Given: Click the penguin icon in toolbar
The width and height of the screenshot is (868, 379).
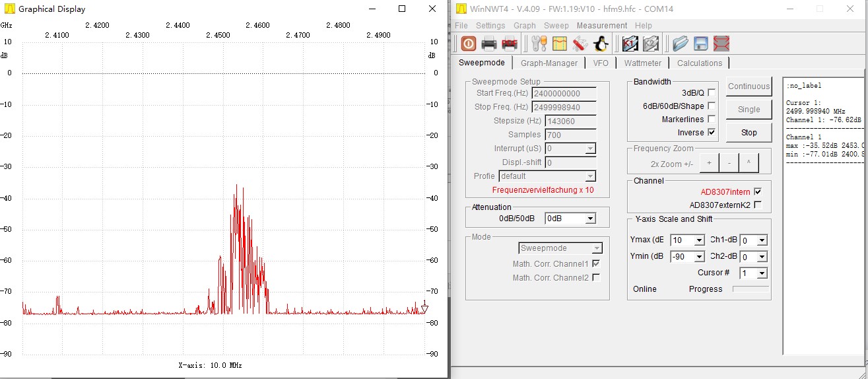Looking at the screenshot, I should point(601,44).
